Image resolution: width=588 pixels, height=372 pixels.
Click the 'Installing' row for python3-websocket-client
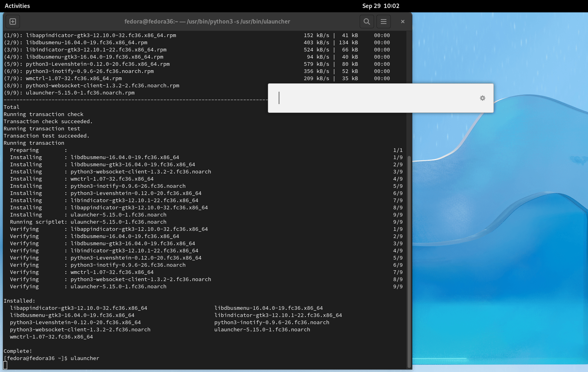pos(206,172)
